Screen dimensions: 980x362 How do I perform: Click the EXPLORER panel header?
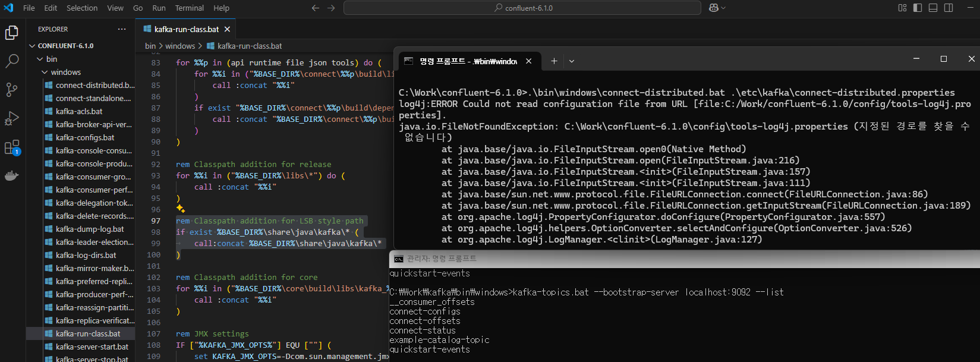53,29
